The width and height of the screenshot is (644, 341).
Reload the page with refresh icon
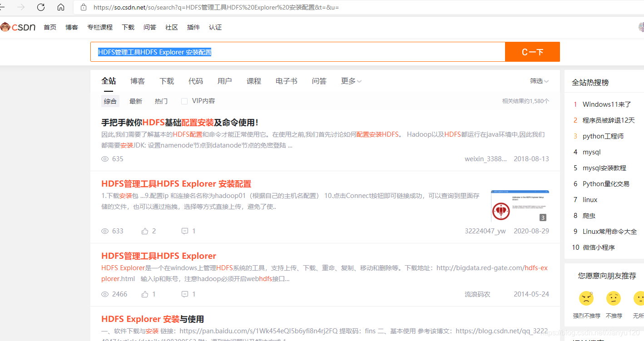tap(41, 7)
